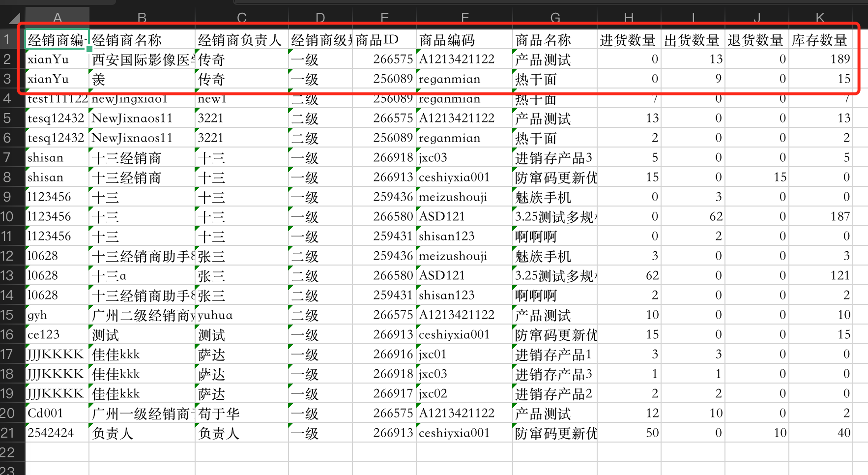The width and height of the screenshot is (868, 475).
Task: Select Cd001 cell in row 20
Action: pos(57,413)
